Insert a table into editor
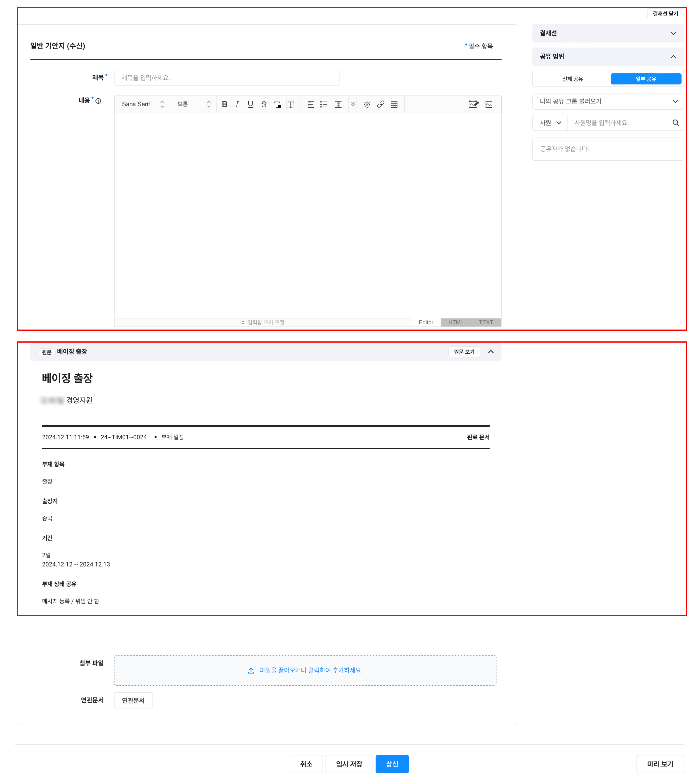 [x=394, y=104]
